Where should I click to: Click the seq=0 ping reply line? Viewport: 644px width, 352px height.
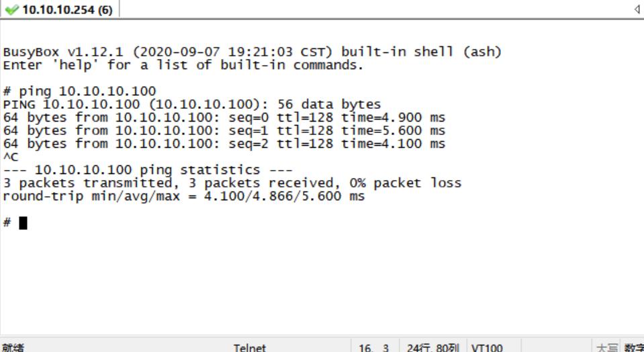[224, 118]
